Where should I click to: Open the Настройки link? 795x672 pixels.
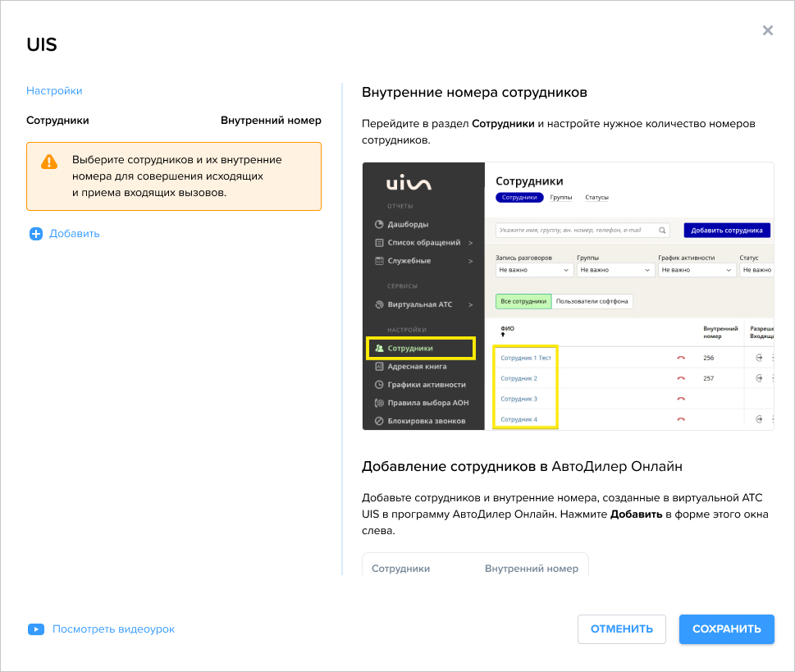pyautogui.click(x=54, y=91)
